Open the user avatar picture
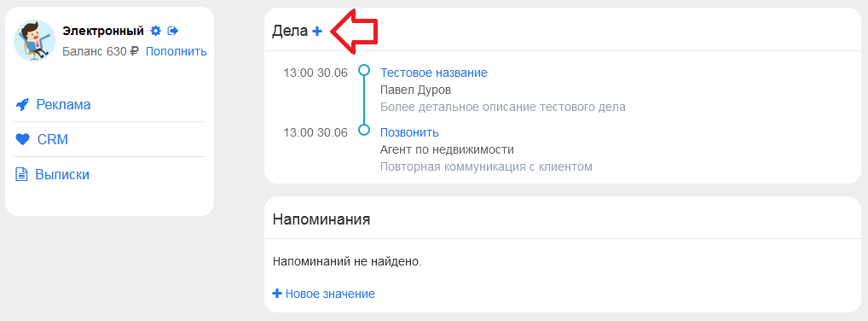Screen dimensions: 868x321 pos(35,40)
